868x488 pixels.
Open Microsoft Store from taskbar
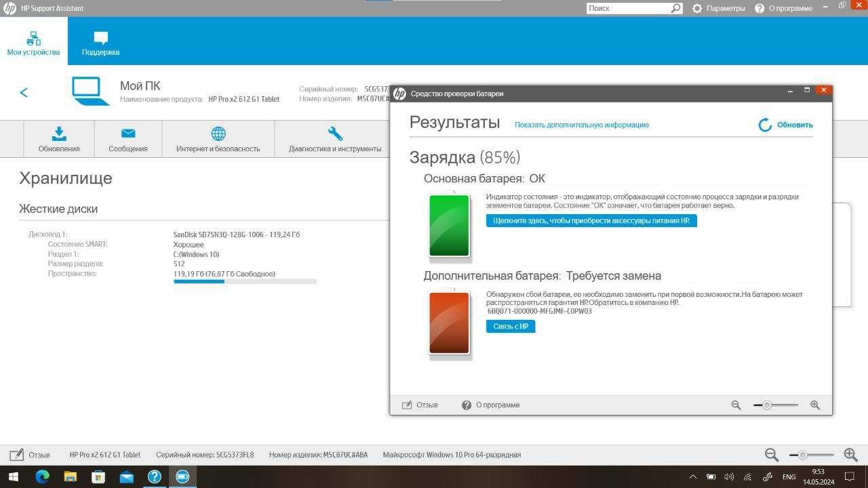click(98, 476)
